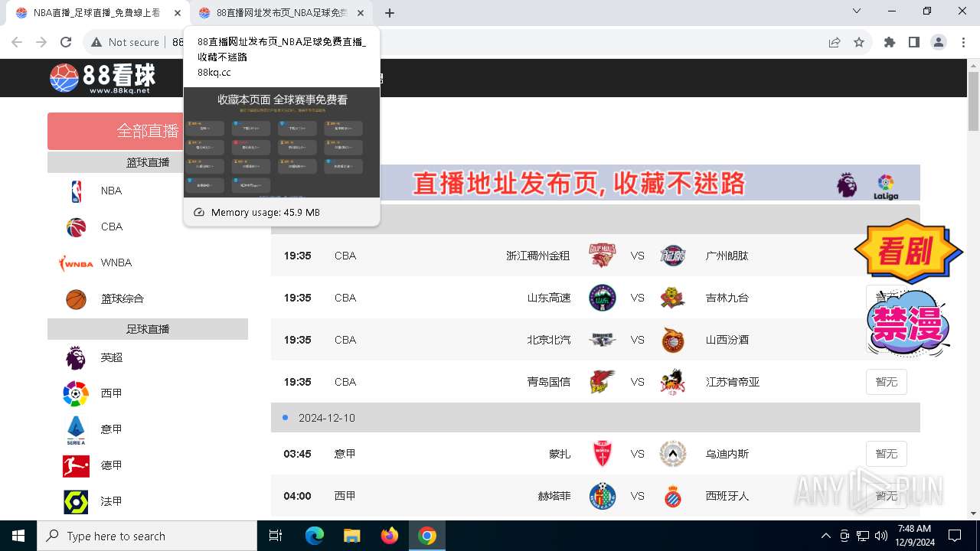Click the 山西汾酒 team logo
Screen dimensions: 980x551
673,340
